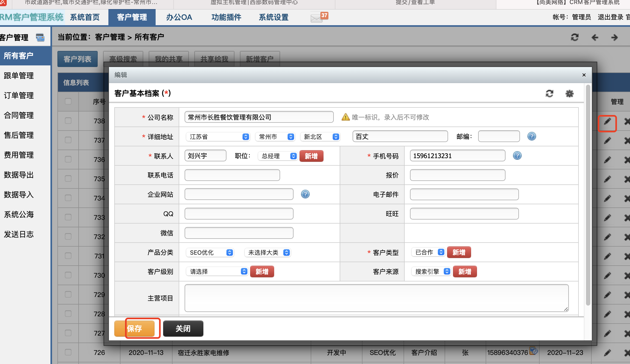
Task: Click the orange 保存 button
Action: click(x=134, y=328)
